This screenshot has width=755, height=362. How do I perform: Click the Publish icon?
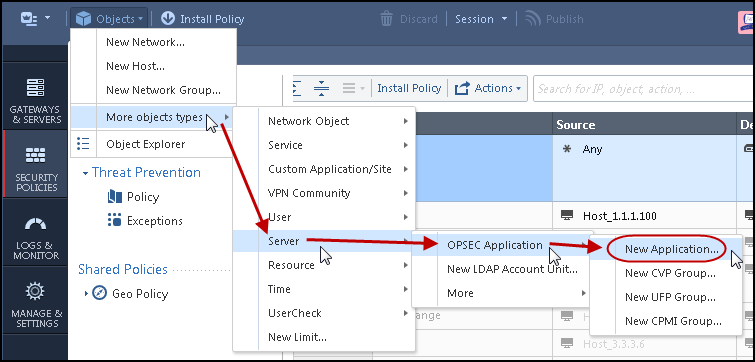tap(532, 19)
